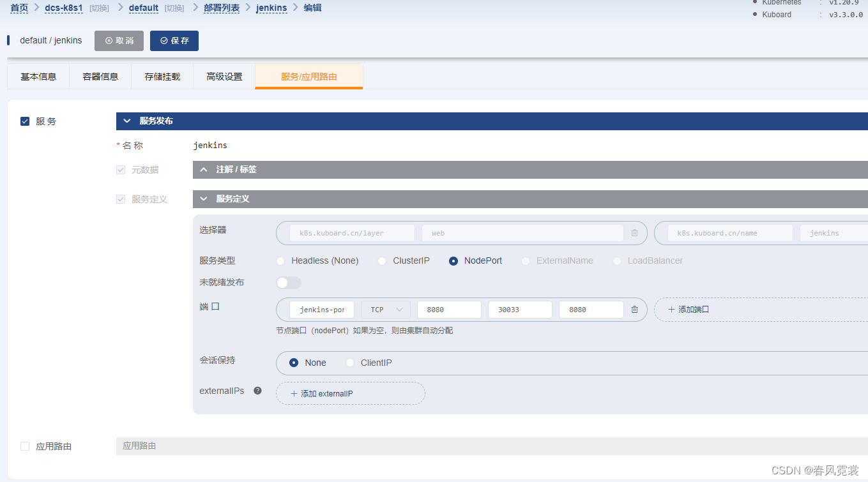This screenshot has width=868, height=482.
Task: Toggle the 服务定义 checkbox
Action: tap(121, 199)
